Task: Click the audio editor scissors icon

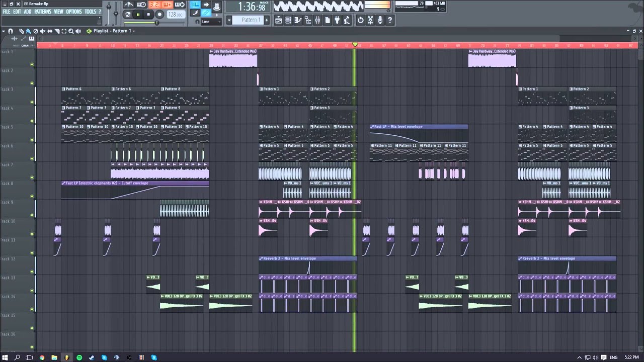Action: (x=370, y=20)
